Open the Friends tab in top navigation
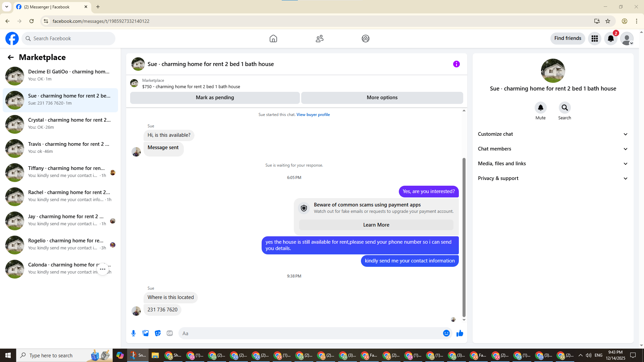Screen dimensions: 644x362 point(319,39)
